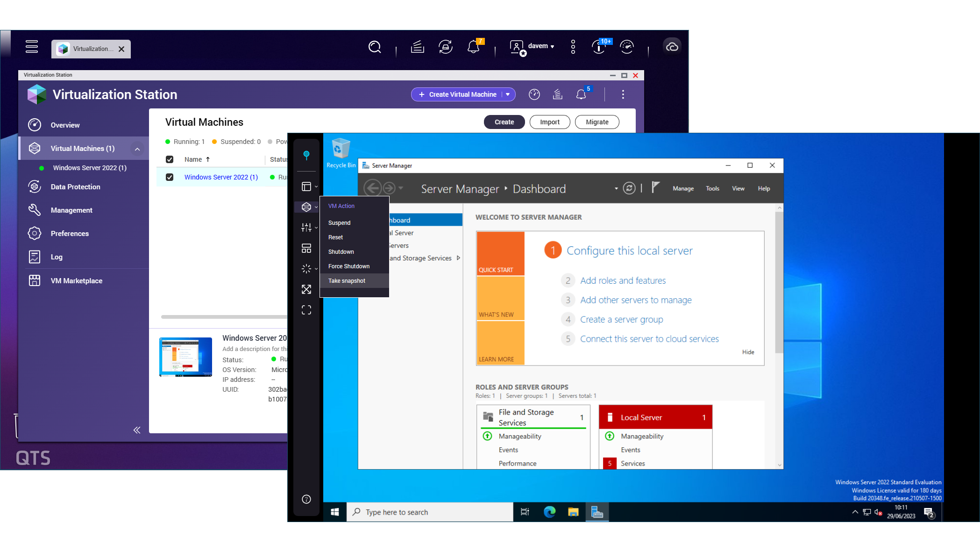Open Server Manager Manage menu
980x552 pixels.
pyautogui.click(x=683, y=188)
